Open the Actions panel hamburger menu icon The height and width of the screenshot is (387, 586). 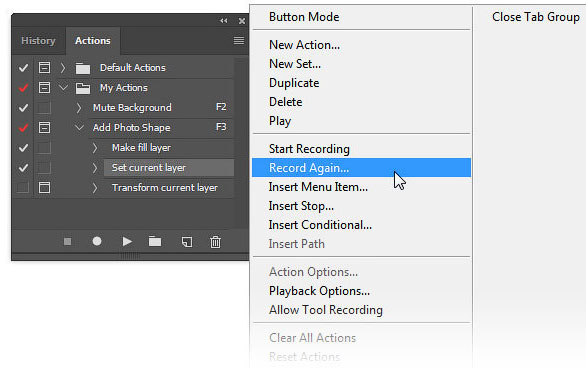pyautogui.click(x=239, y=40)
